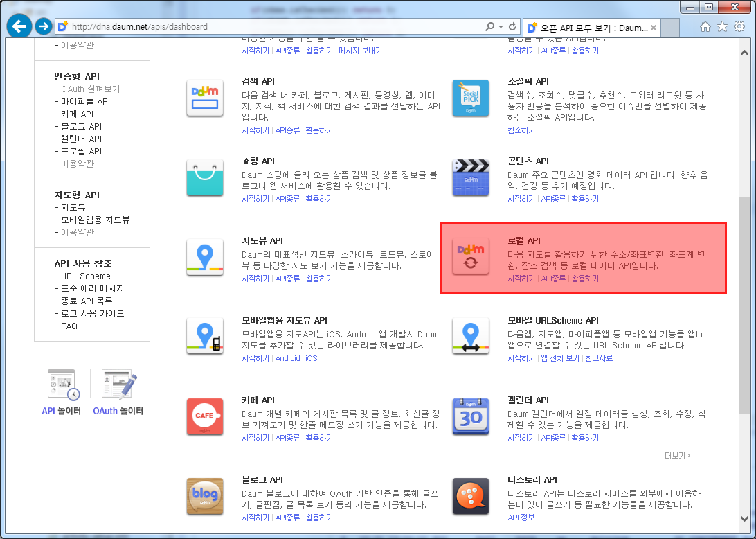
Task: Click 시작하기 under 로컬 API
Action: (521, 279)
